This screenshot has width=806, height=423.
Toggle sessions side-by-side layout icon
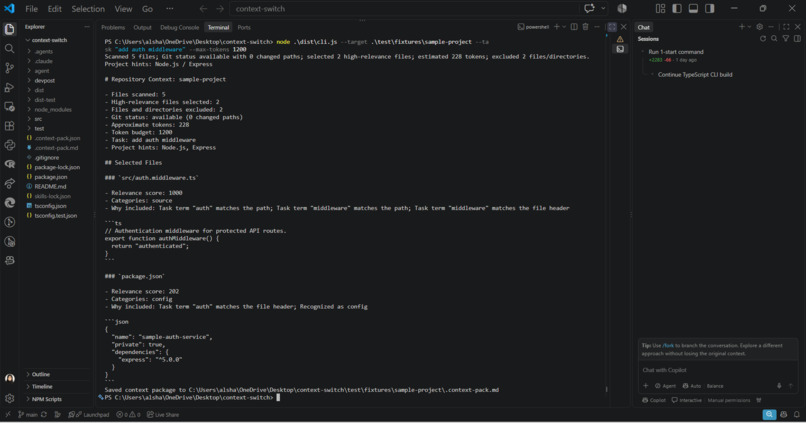(797, 39)
